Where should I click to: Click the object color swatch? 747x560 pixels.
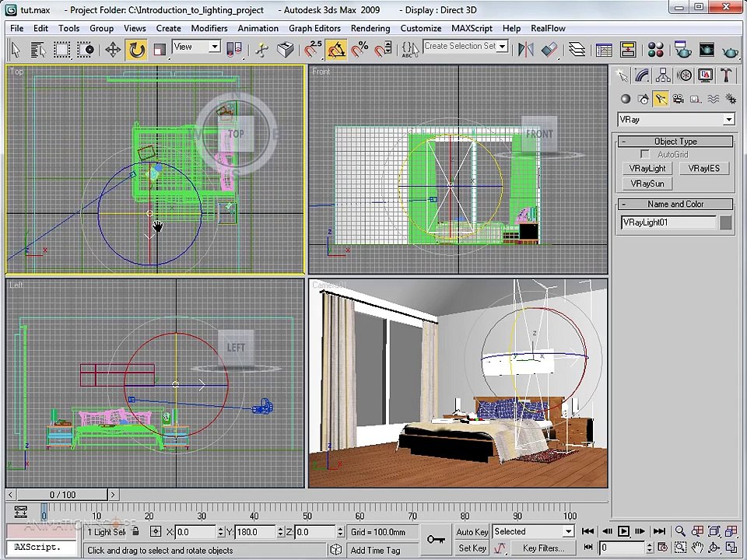(725, 222)
